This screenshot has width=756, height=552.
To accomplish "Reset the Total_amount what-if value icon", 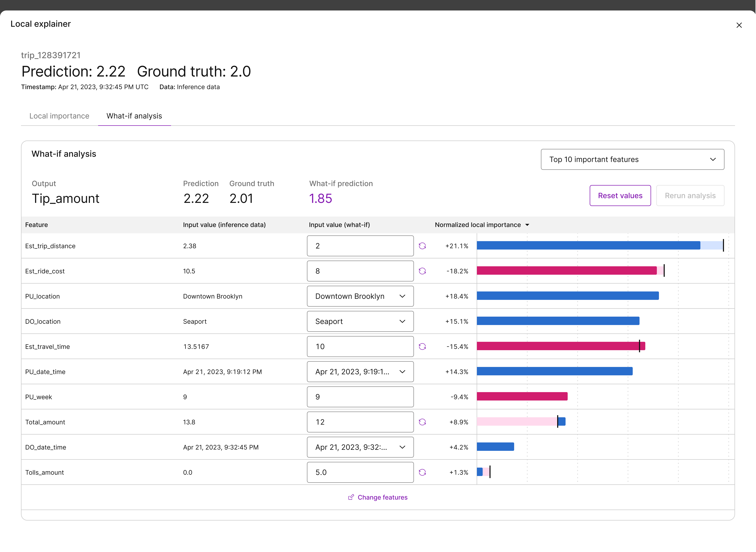I will [x=422, y=422].
